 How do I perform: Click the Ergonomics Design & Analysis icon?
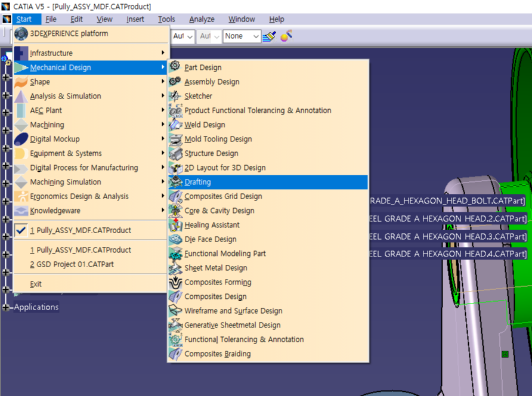pyautogui.click(x=21, y=196)
